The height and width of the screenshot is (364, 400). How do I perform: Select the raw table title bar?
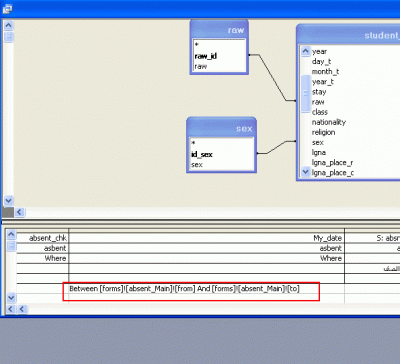pos(219,30)
